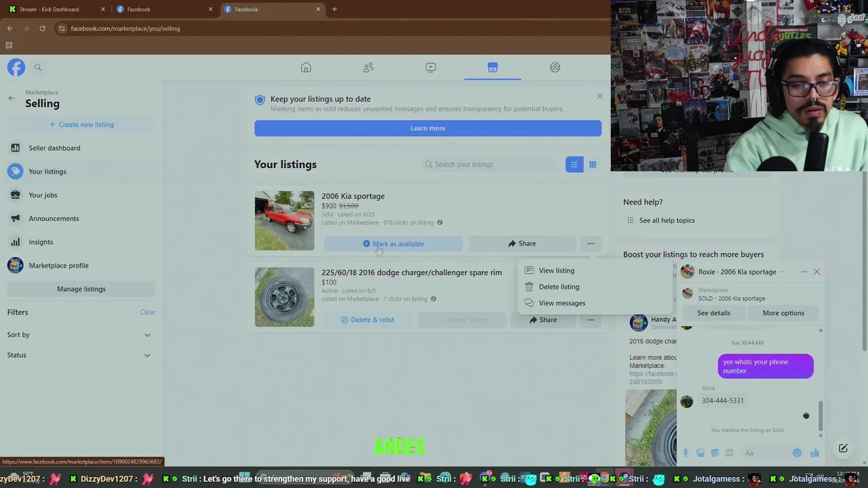Image resolution: width=868 pixels, height=488 pixels.
Task: Click the Facebook logo
Action: pos(16,67)
